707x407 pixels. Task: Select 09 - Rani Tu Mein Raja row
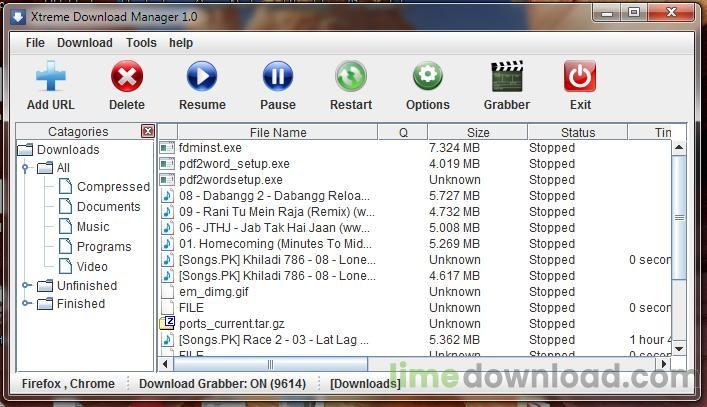[414, 211]
